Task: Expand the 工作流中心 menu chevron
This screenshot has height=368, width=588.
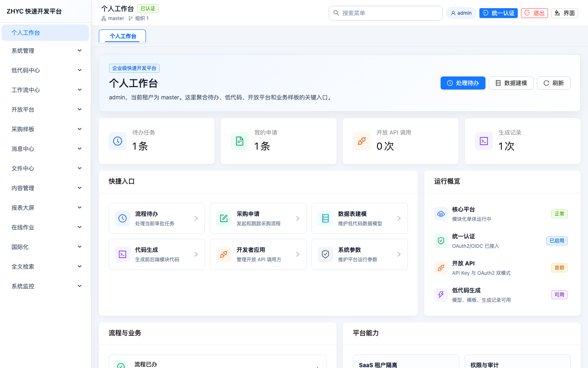Action: coord(80,90)
